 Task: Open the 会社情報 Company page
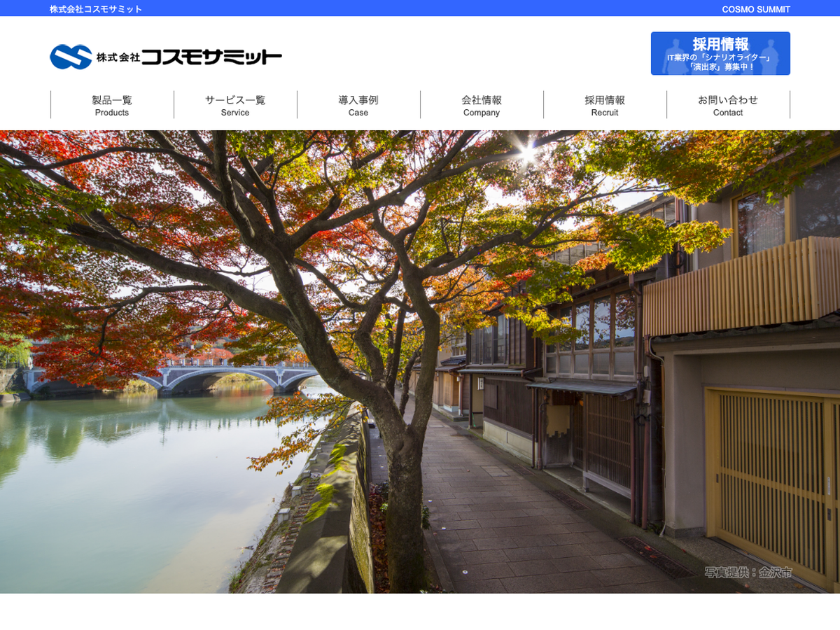482,105
